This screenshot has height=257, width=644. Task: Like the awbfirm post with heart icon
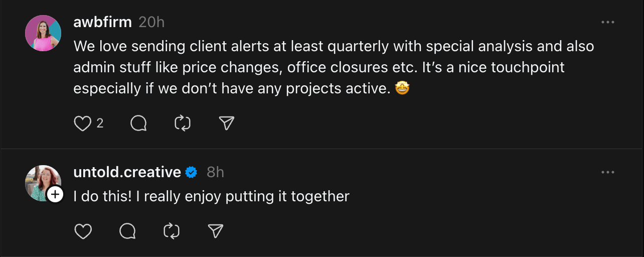pyautogui.click(x=82, y=123)
